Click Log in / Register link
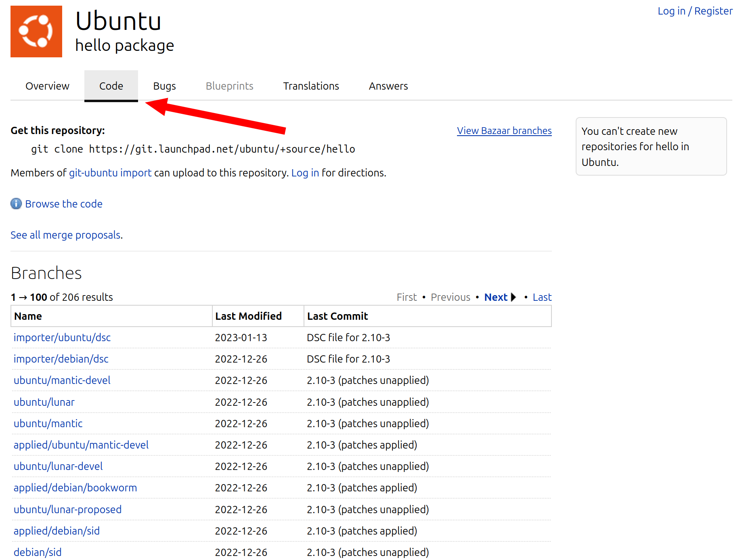The height and width of the screenshot is (560, 742). point(695,11)
